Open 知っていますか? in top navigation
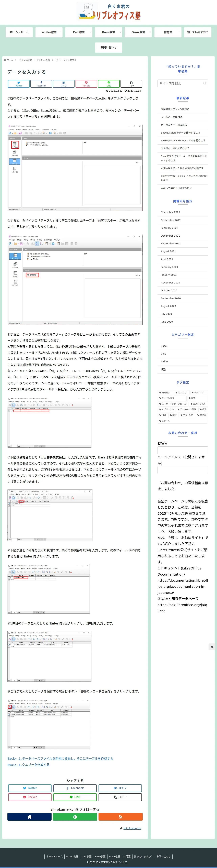This screenshot has width=217, height=868. tap(198, 32)
